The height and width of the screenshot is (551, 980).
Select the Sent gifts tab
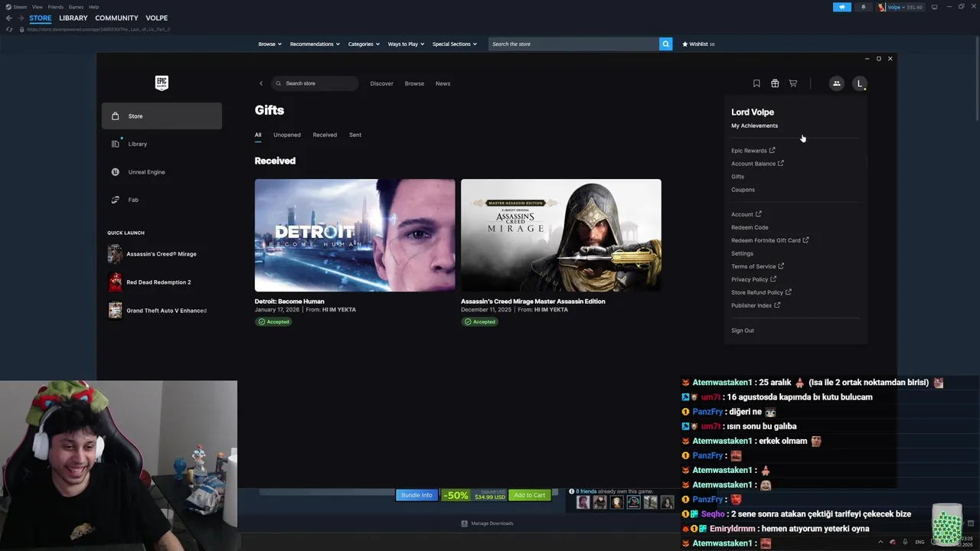355,135
